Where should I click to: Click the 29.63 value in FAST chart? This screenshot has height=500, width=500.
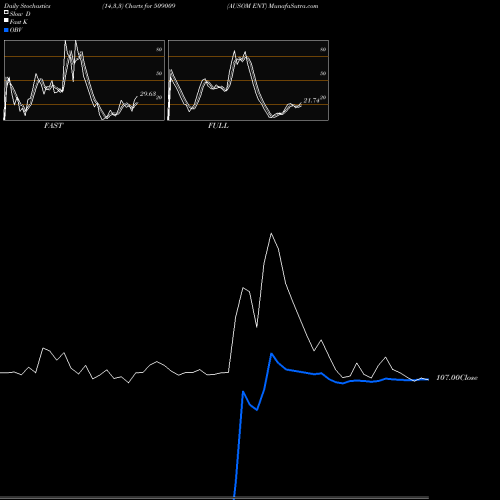tap(148, 94)
